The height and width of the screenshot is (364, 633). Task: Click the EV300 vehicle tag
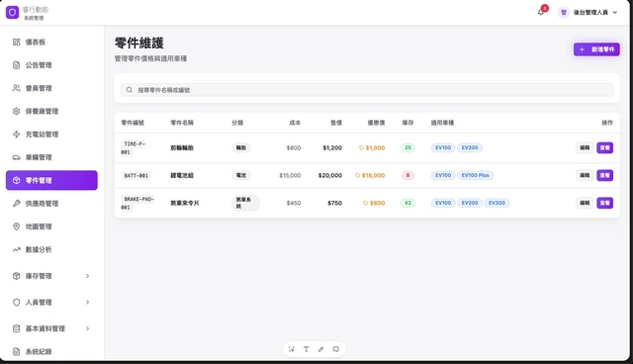coord(497,203)
